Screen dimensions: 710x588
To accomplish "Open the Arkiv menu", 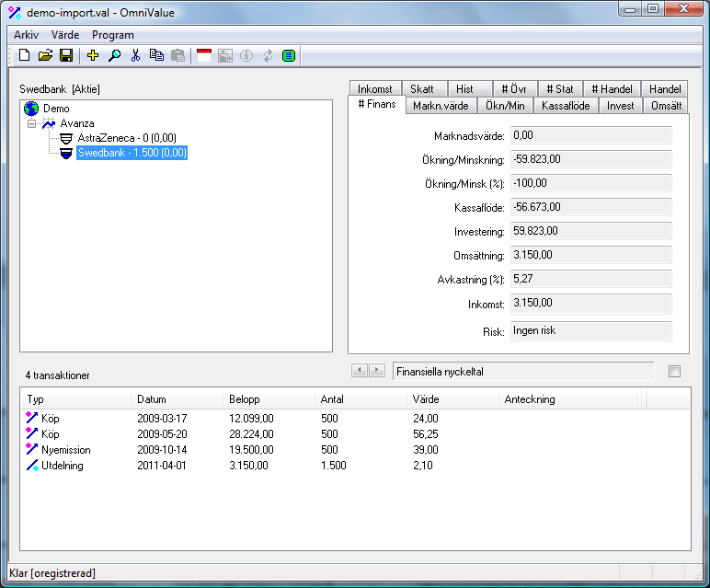I will (27, 35).
